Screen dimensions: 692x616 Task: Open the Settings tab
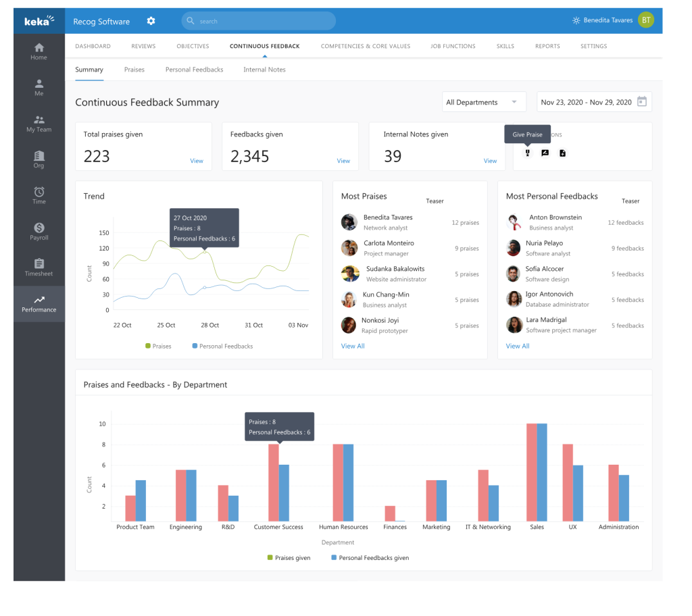[593, 46]
